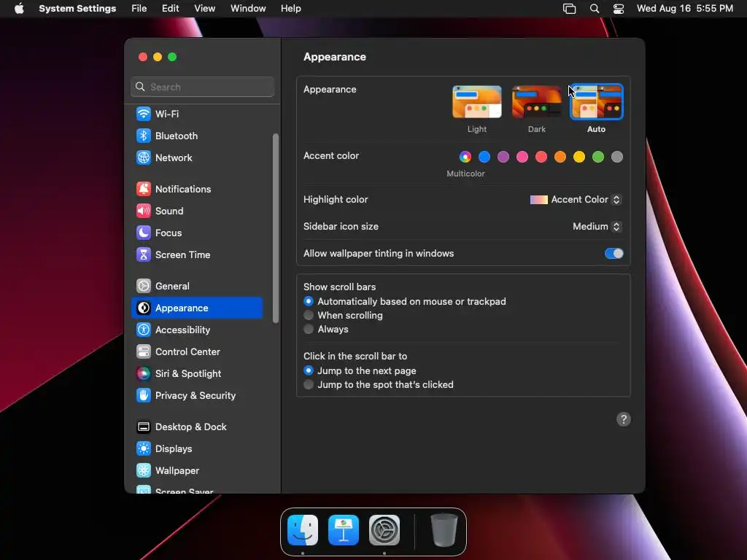Screen dimensions: 747x560
Task: Open Displays settings
Action: coord(196,449)
